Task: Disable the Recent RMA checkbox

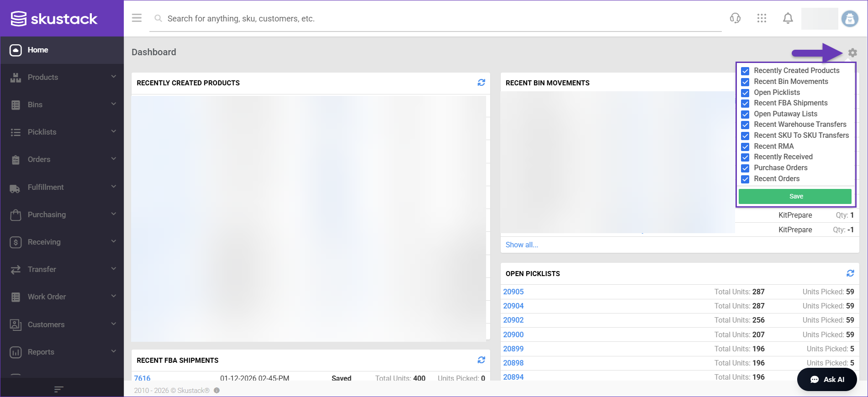Action: (x=745, y=146)
